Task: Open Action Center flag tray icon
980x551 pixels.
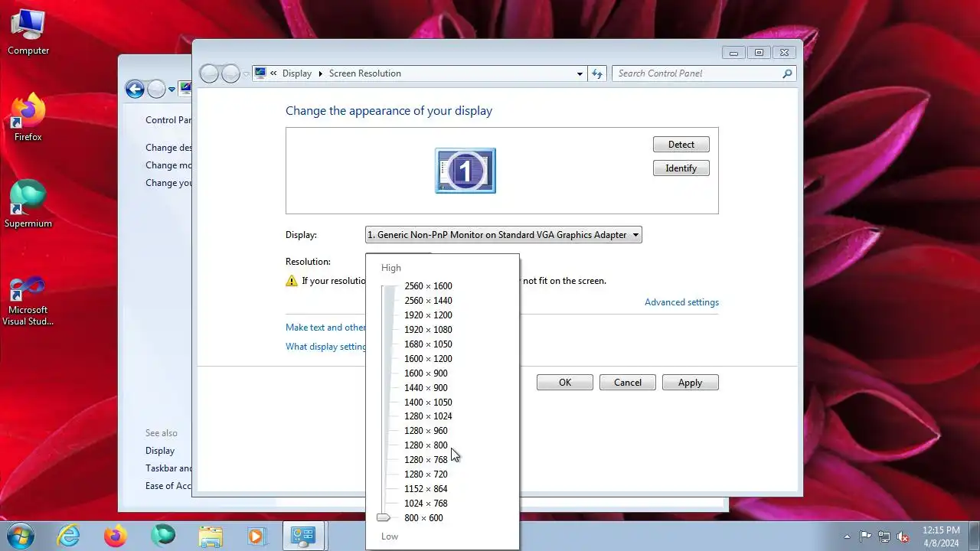Action: [x=865, y=536]
